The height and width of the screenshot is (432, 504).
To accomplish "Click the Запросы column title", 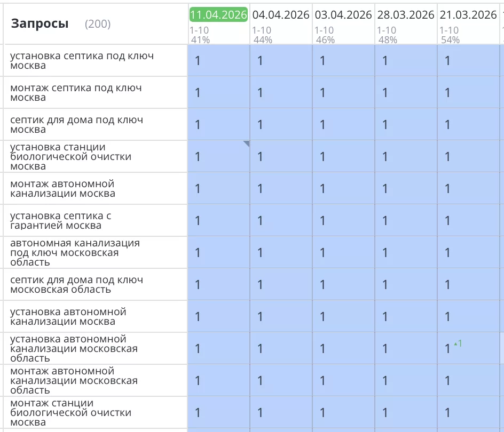I will click(40, 23).
